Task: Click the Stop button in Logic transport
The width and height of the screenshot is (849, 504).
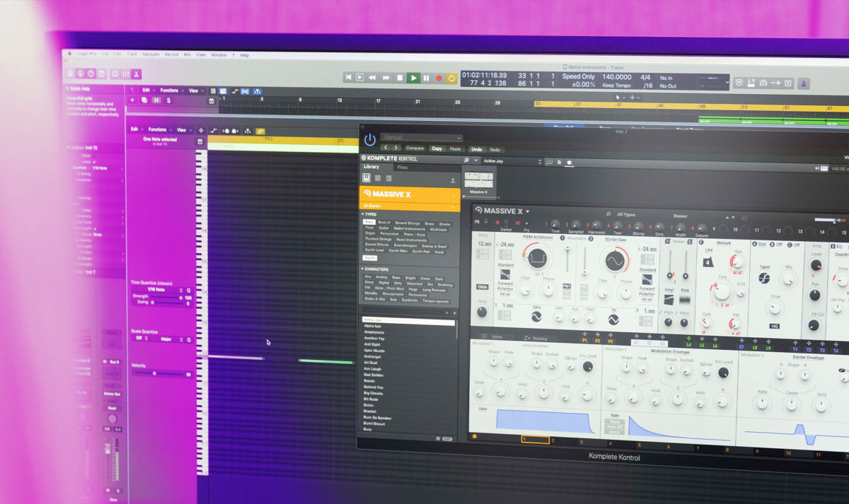Action: coord(400,78)
